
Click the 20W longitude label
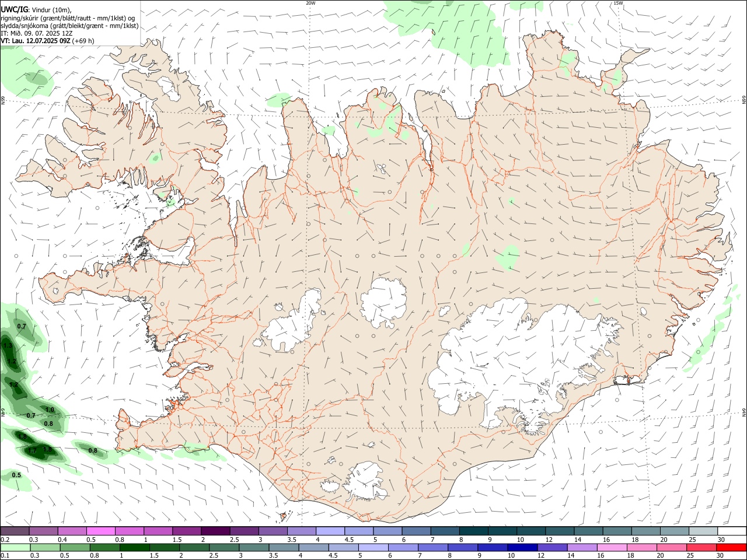310,3
